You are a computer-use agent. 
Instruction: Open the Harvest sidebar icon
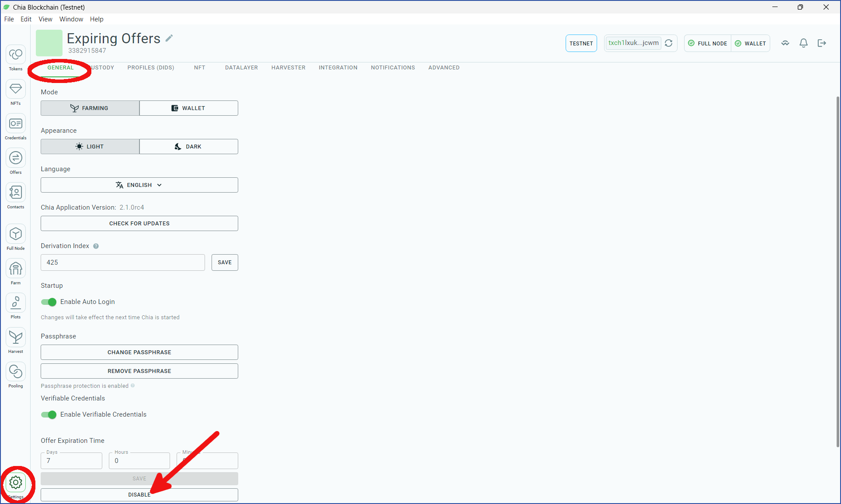pos(16,337)
